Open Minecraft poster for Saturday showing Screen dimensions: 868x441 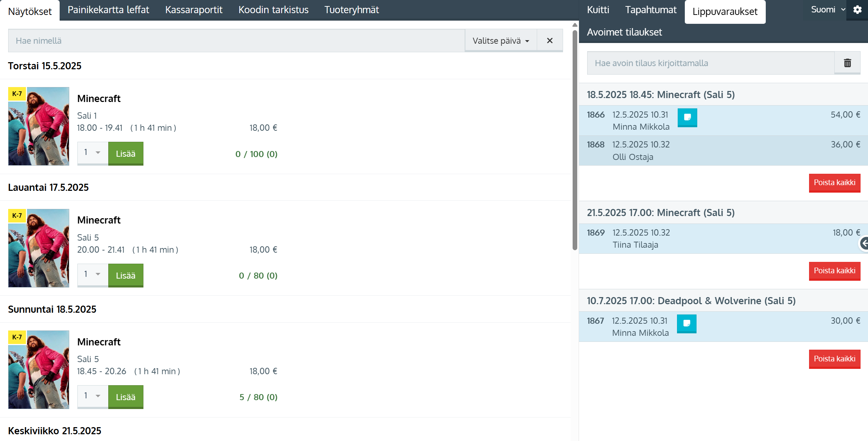click(x=39, y=248)
